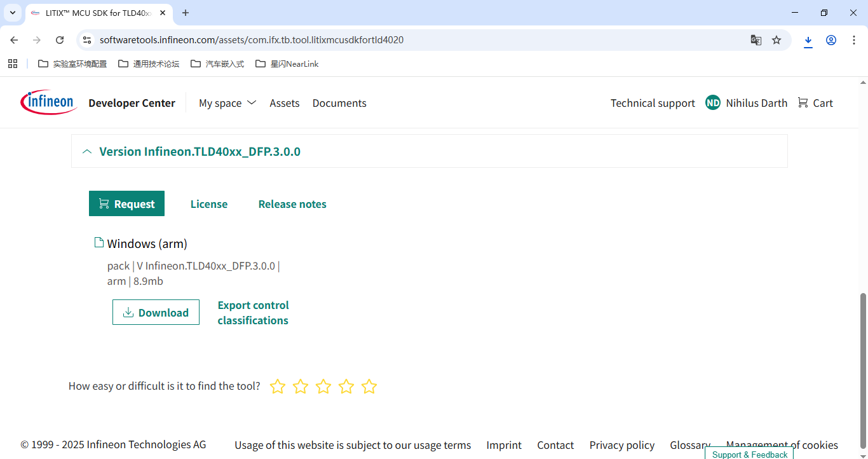Open the Documents menu item
The height and width of the screenshot is (459, 868).
(x=339, y=103)
